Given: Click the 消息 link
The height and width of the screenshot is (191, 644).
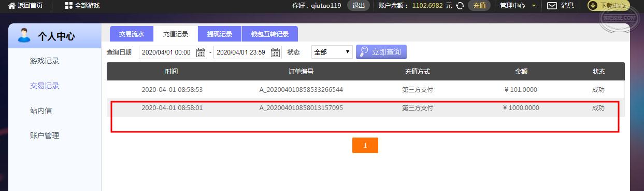Looking at the screenshot, I should pyautogui.click(x=567, y=6).
